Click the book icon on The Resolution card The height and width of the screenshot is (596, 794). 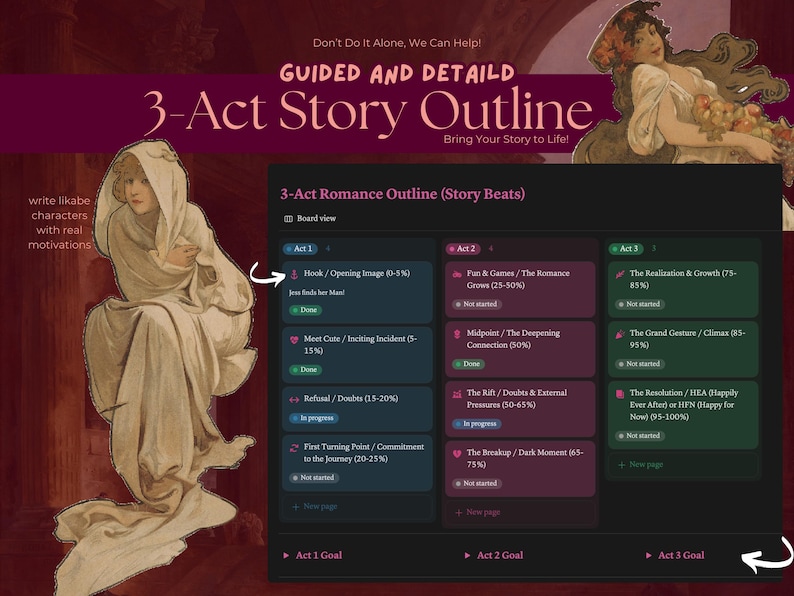pyautogui.click(x=620, y=393)
